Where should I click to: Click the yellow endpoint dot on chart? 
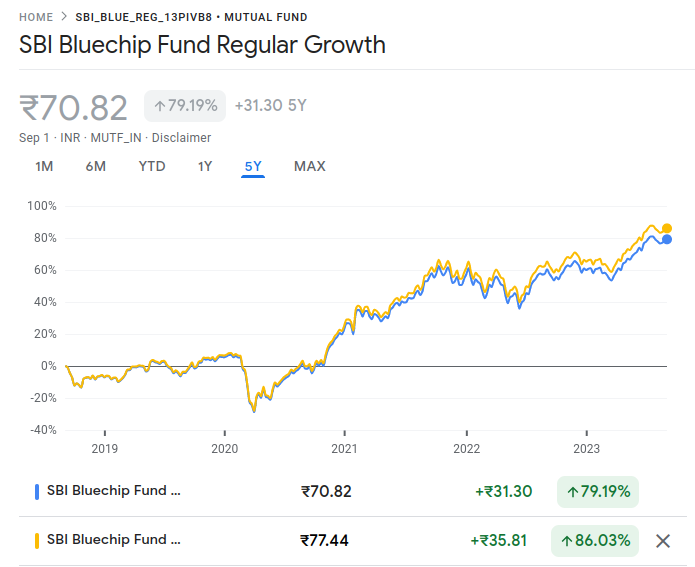pos(667,228)
